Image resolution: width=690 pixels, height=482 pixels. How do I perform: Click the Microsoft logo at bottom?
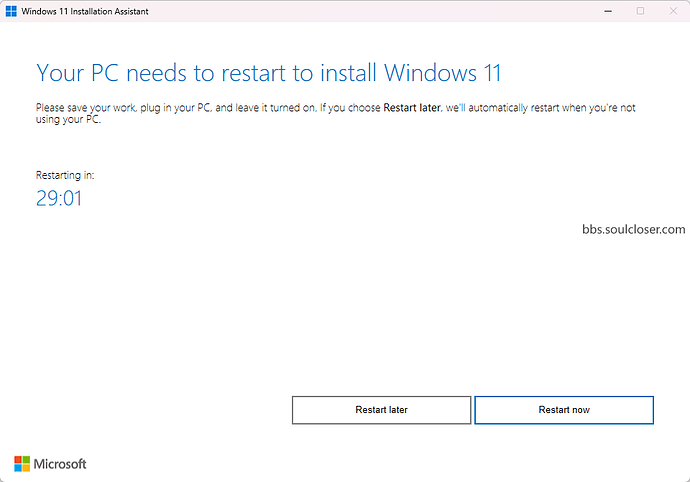[x=50, y=464]
